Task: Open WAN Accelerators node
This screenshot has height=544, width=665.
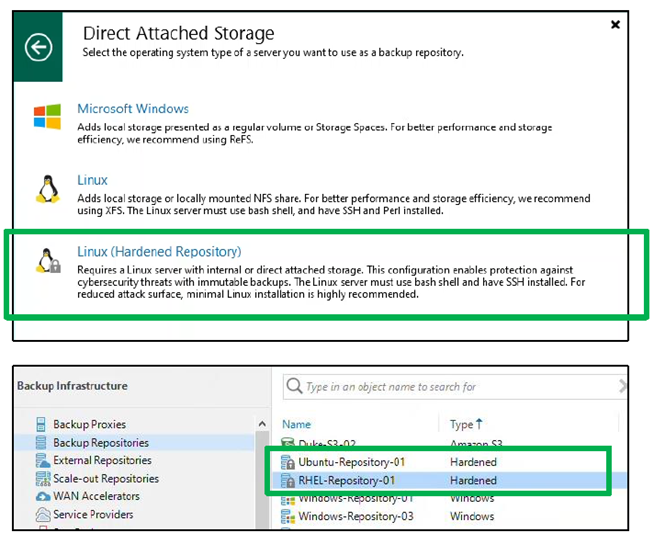Action: pos(96,496)
